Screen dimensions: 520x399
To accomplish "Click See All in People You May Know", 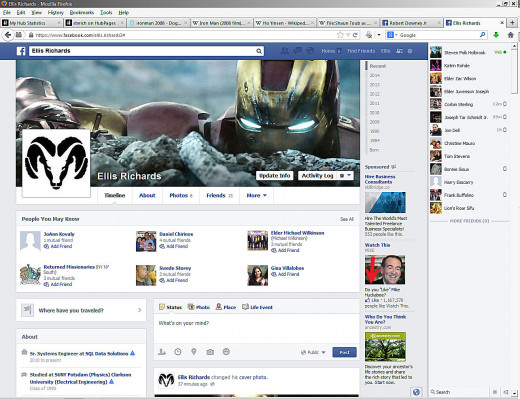I will [347, 219].
